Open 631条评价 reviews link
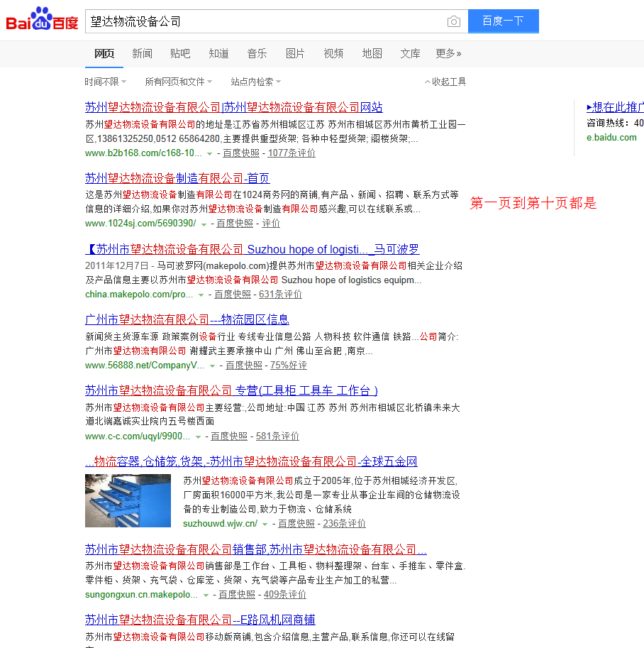Image resolution: width=644 pixels, height=648 pixels. [280, 295]
